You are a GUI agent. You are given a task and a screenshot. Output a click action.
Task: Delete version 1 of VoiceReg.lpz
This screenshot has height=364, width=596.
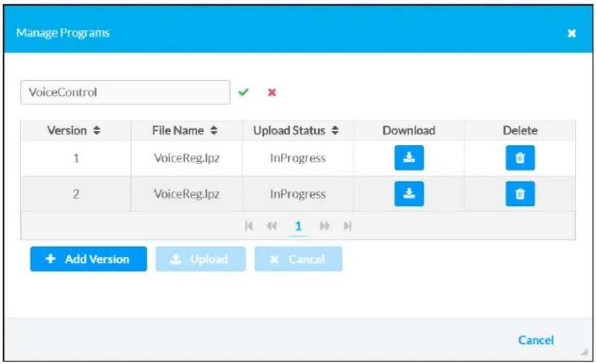520,158
